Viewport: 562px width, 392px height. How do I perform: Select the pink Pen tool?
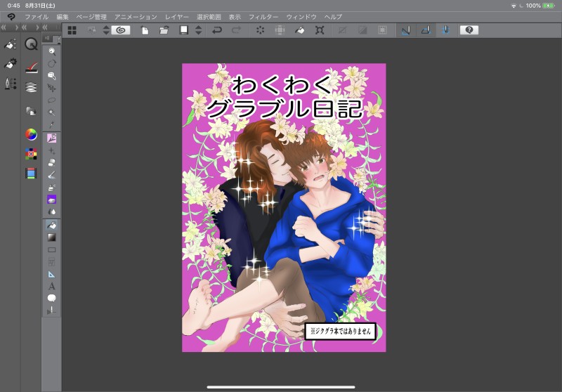coord(52,138)
